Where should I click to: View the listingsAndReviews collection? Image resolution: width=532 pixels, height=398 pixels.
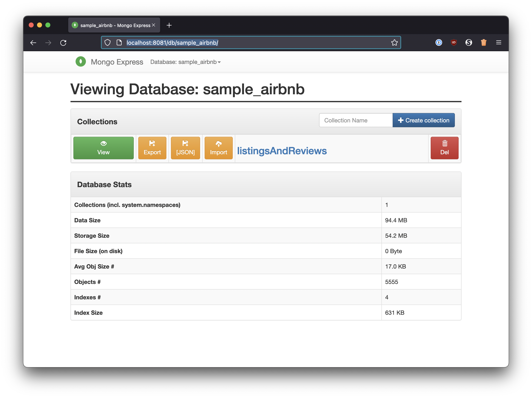103,148
